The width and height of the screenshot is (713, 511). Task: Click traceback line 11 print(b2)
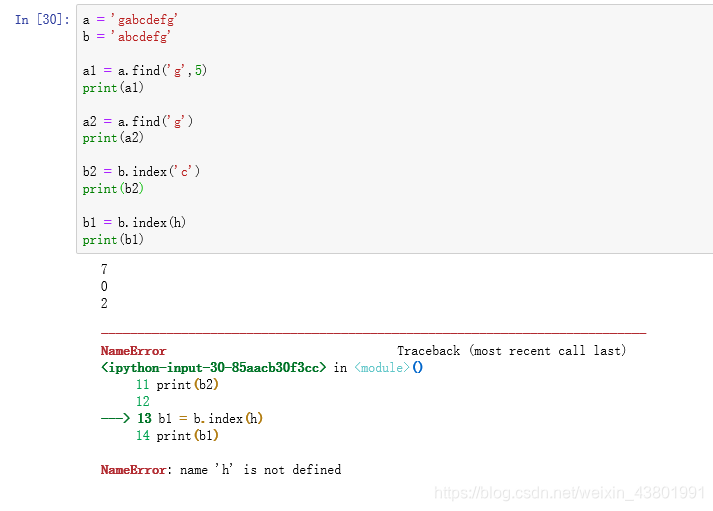click(177, 385)
